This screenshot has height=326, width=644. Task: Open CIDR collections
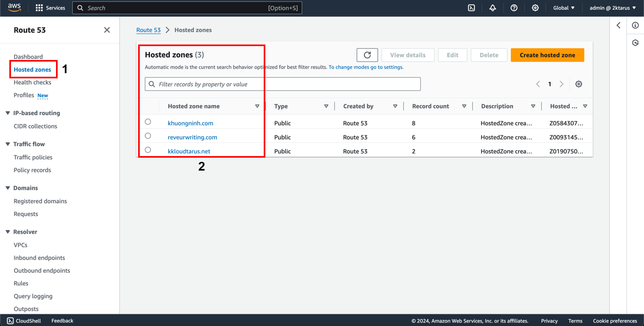(x=35, y=126)
